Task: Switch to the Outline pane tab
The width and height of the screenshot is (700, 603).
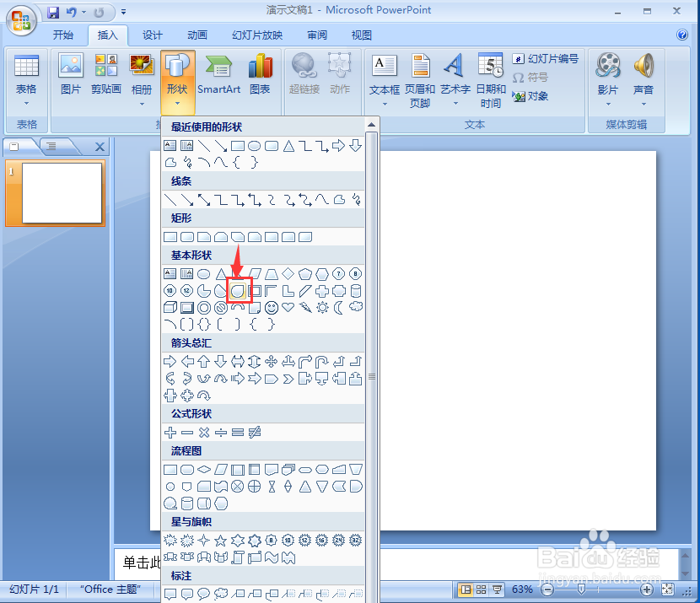Action: 51,146
